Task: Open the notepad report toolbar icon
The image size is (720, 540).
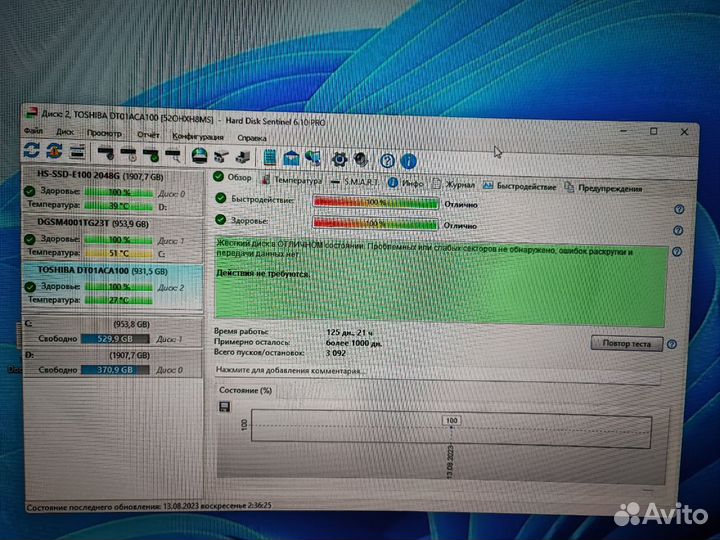Action: coord(270,158)
